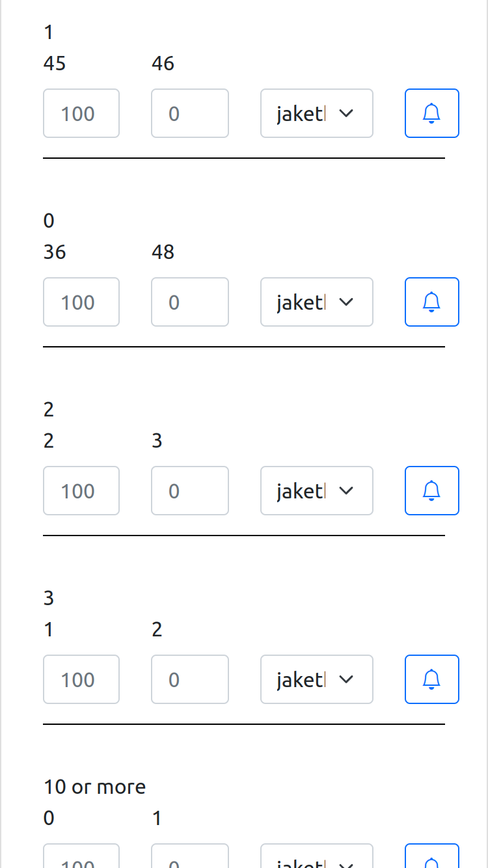This screenshot has height=868, width=488.
Task: Focus the 100 field in row labeled 3
Action: pyautogui.click(x=81, y=679)
